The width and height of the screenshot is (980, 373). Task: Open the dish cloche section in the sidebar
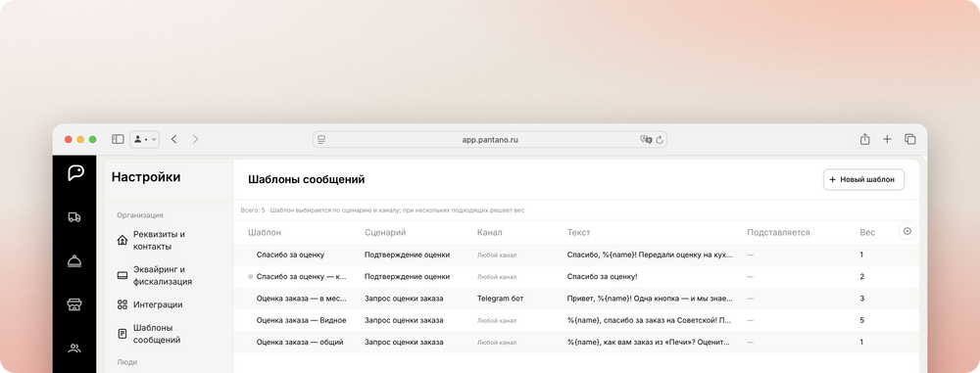coord(74,261)
